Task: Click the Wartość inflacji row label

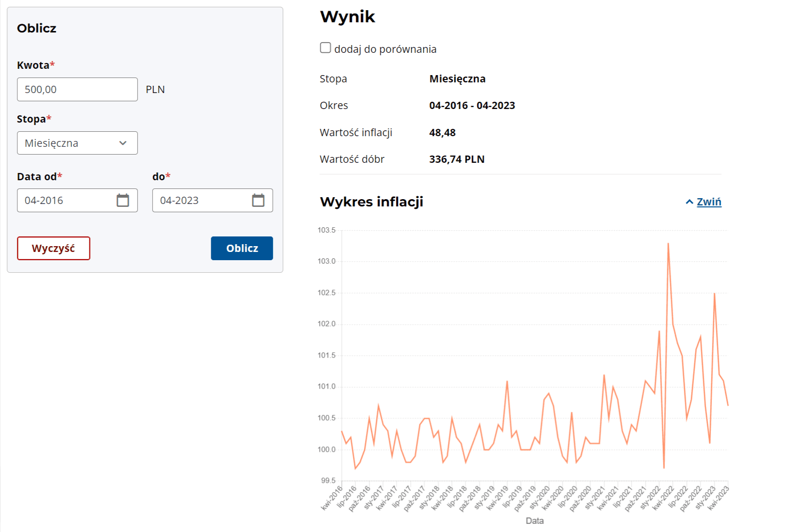Action: pyautogui.click(x=356, y=132)
